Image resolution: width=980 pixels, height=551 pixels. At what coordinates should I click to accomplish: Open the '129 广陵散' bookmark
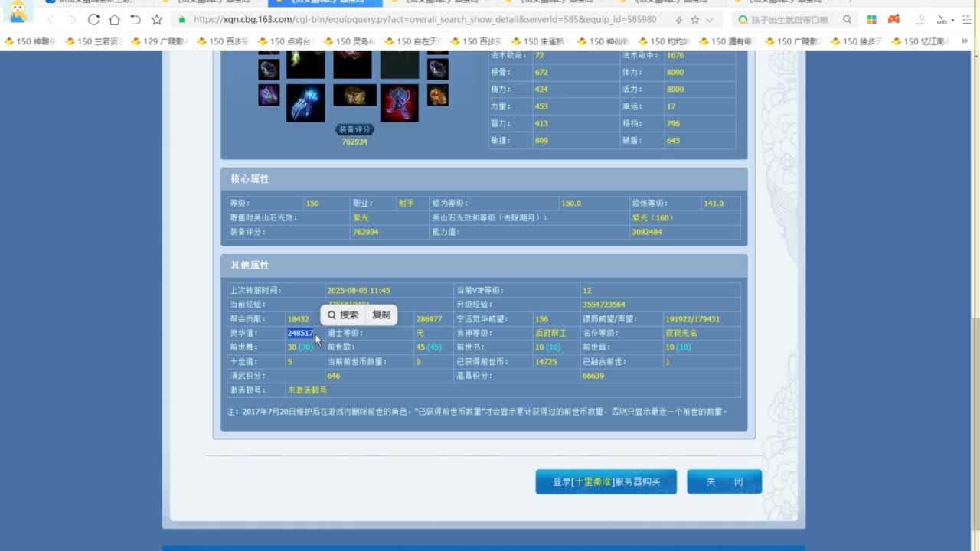160,41
